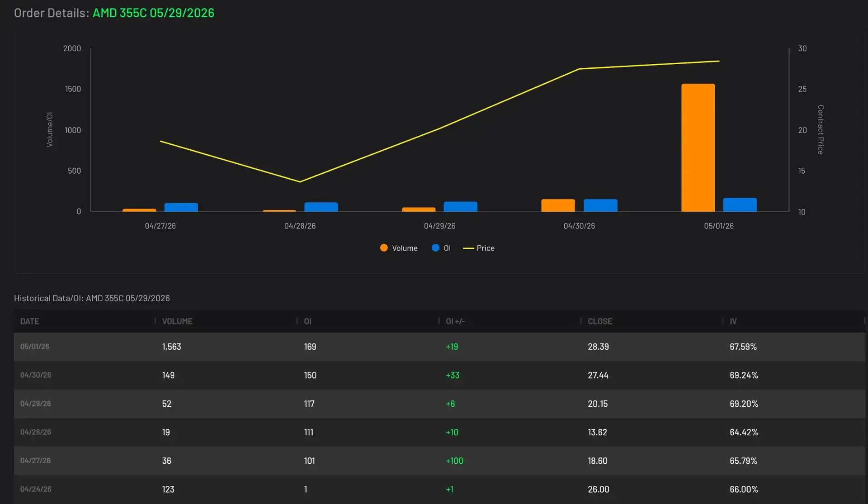The image size is (868, 504).
Task: Click OI value 117
Action: (309, 404)
